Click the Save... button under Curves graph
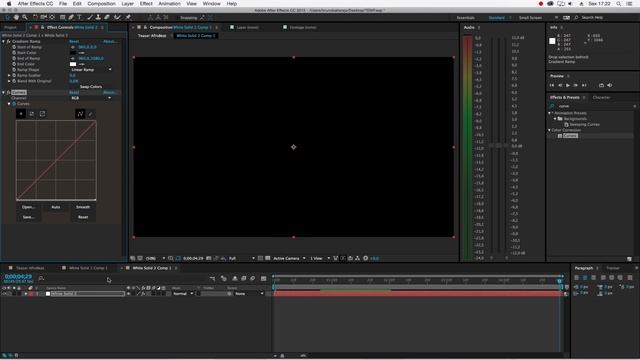 click(x=28, y=217)
